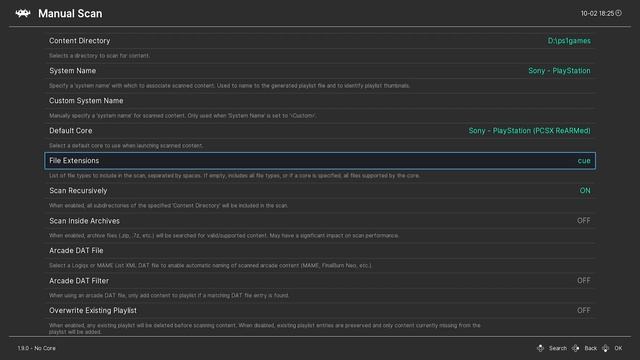640x360 pixels.
Task: Select the Custom System Name entry
Action: (x=320, y=100)
